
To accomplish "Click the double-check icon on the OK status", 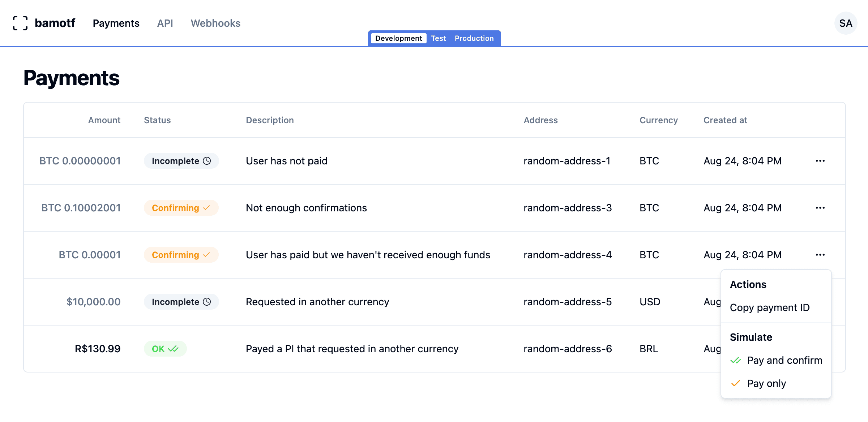I will click(174, 348).
